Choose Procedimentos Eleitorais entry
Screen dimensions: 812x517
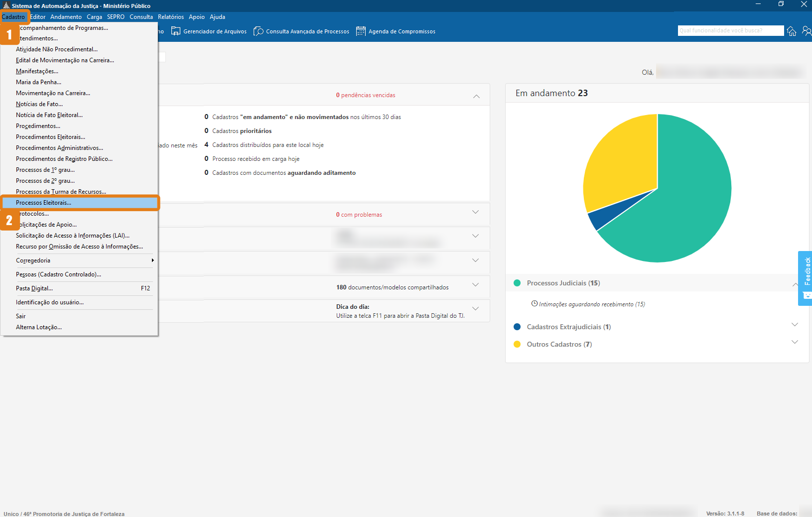[x=80, y=137]
